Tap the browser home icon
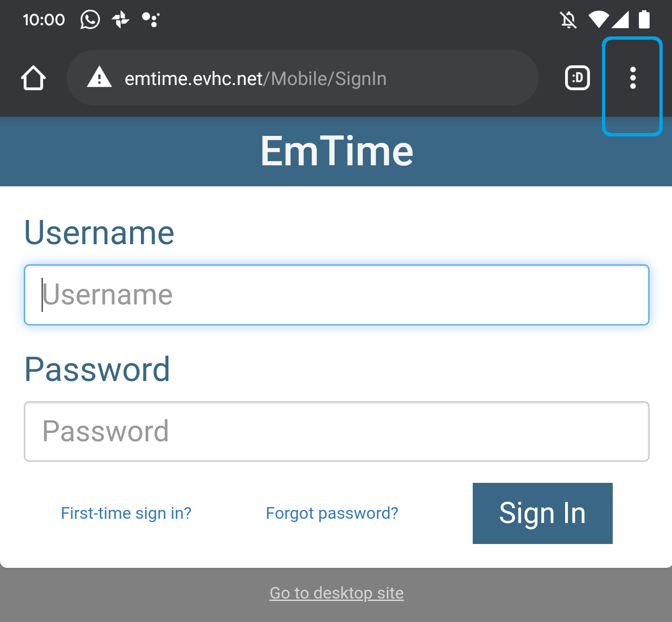 [x=33, y=78]
